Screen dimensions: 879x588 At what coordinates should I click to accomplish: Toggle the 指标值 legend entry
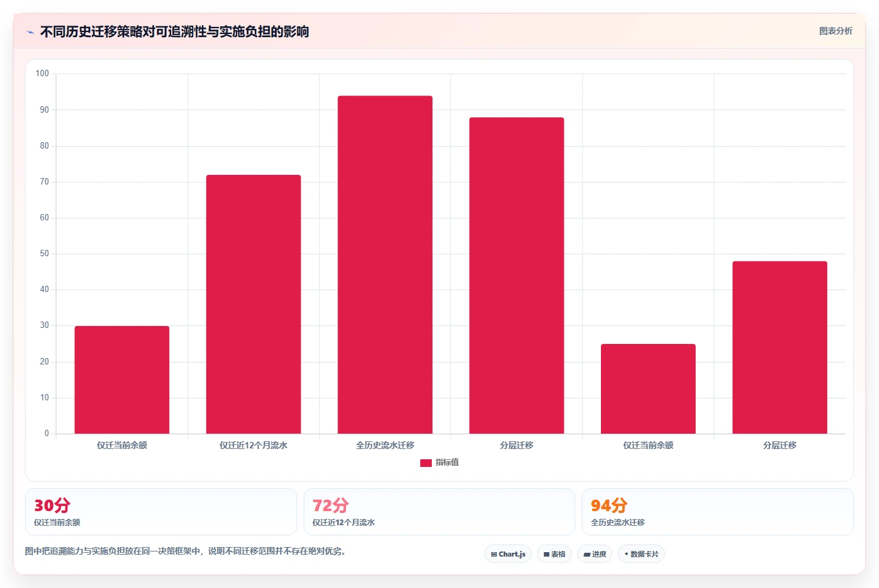click(x=439, y=462)
